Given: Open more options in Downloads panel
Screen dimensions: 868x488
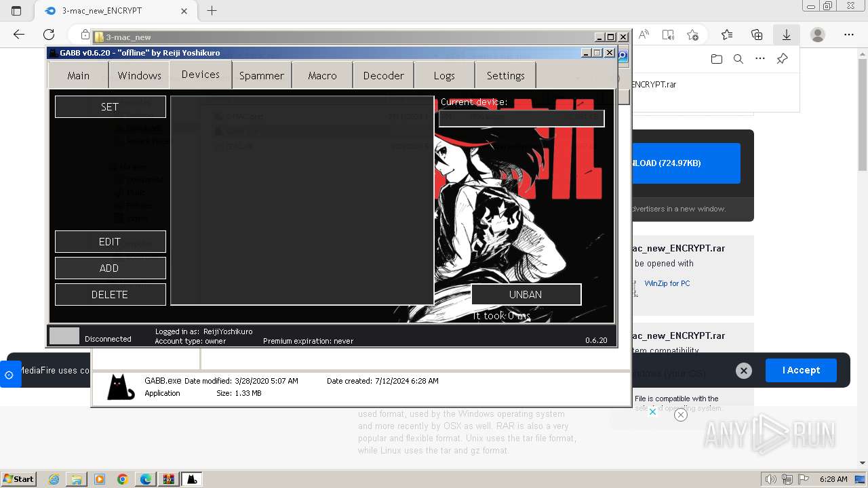Looking at the screenshot, I should tap(760, 59).
